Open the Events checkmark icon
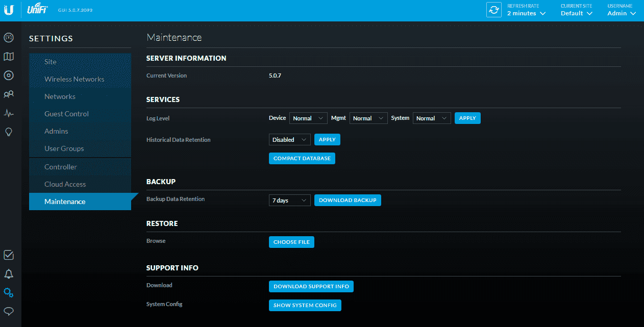Image resolution: width=644 pixels, height=327 pixels. [9, 255]
